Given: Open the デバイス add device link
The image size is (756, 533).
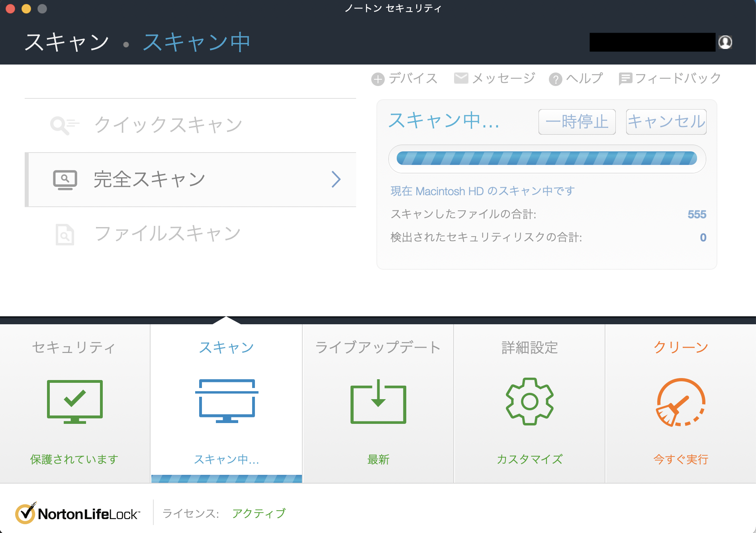Looking at the screenshot, I should point(405,78).
